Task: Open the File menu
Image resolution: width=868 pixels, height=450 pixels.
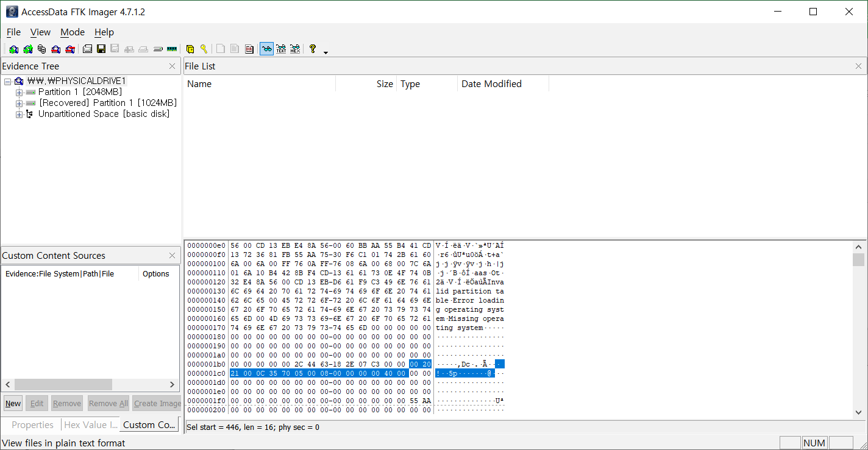Action: (x=13, y=32)
